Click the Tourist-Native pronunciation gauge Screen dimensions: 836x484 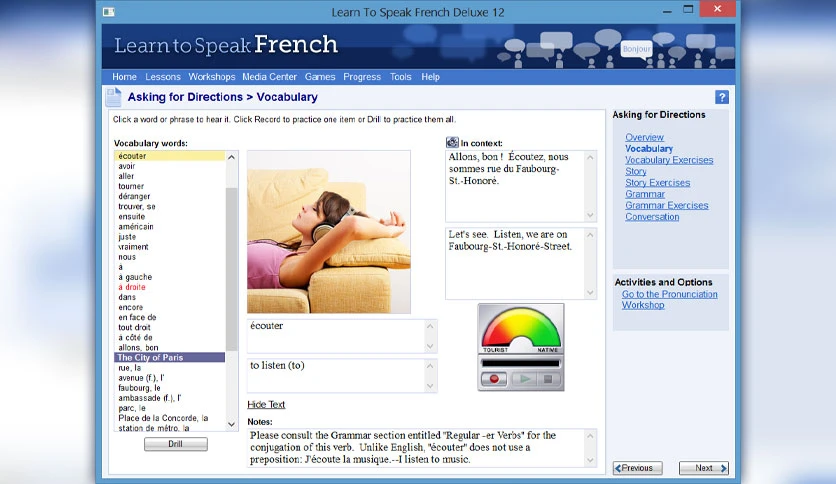521,330
